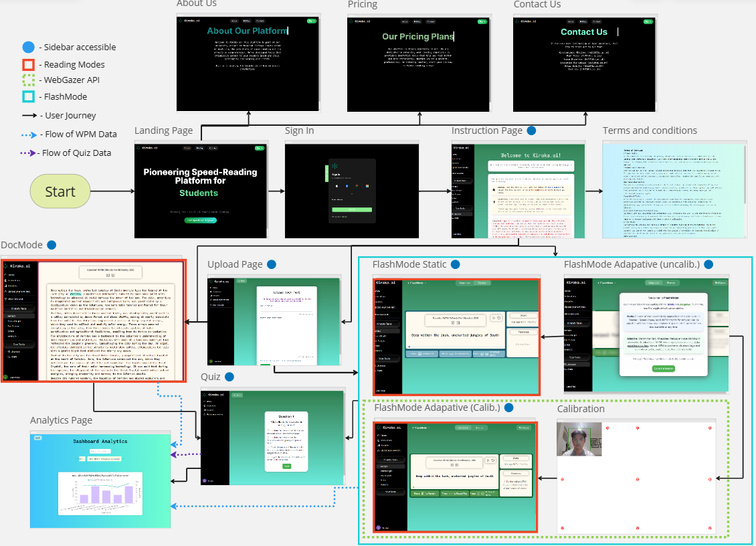Click the cyan FlashMode legend square

pyautogui.click(x=29, y=96)
